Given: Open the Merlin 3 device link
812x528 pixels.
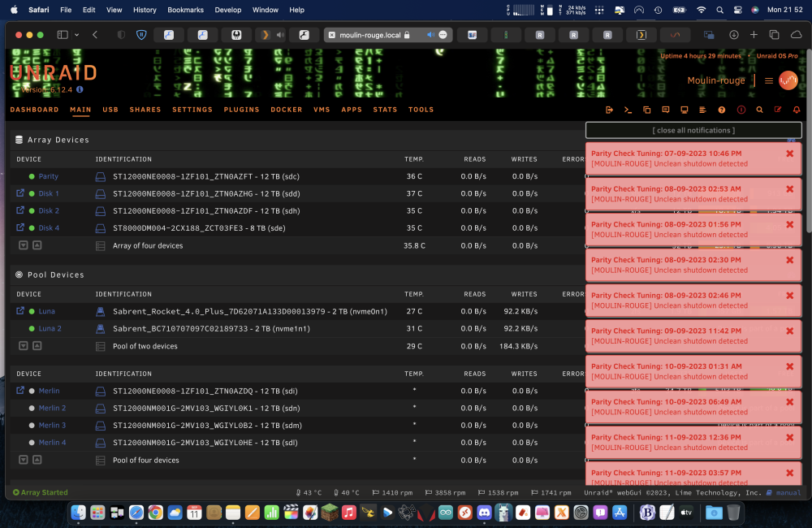Looking at the screenshot, I should pyautogui.click(x=52, y=426).
